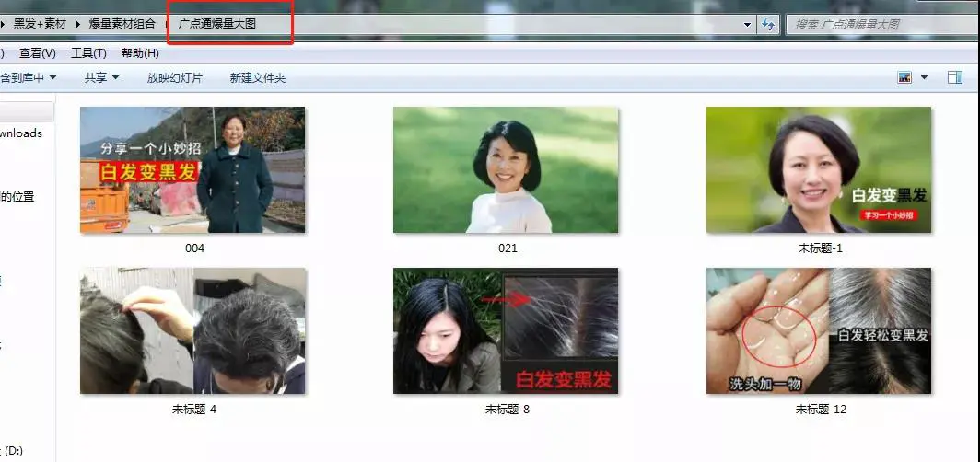Select image thumbnail 未标题-12

click(x=819, y=331)
